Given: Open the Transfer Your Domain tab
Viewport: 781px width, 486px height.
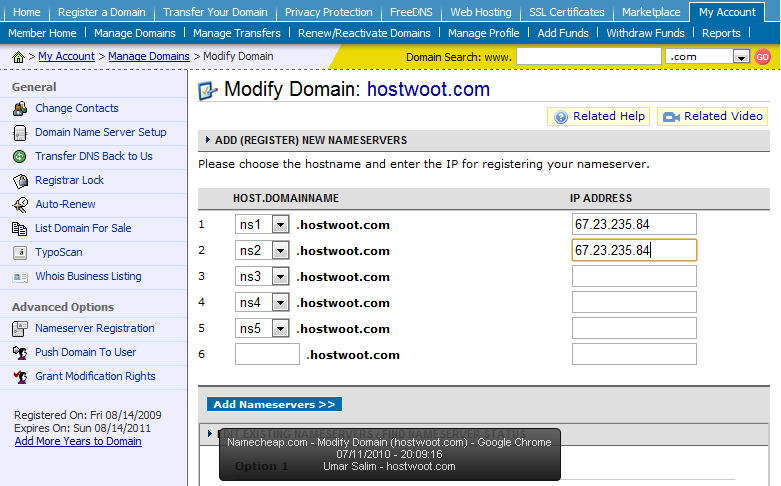Looking at the screenshot, I should point(215,12).
